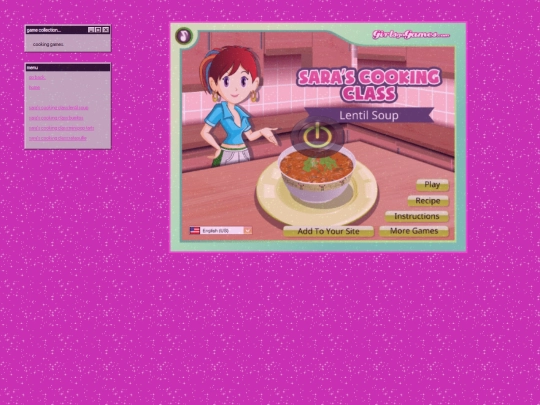The height and width of the screenshot is (405, 540).
Task: Maximize the game collection window
Action: click(x=98, y=30)
